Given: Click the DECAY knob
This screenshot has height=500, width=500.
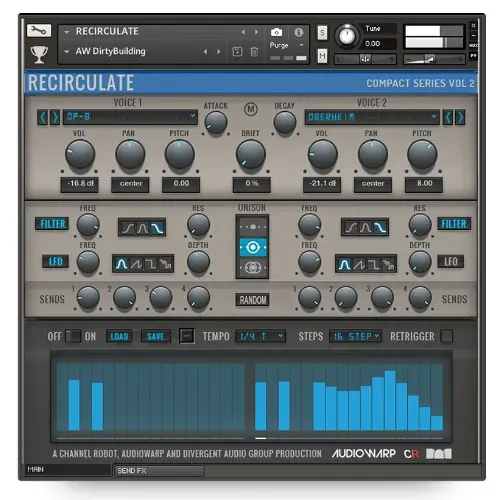Looking at the screenshot, I should click(x=285, y=122).
